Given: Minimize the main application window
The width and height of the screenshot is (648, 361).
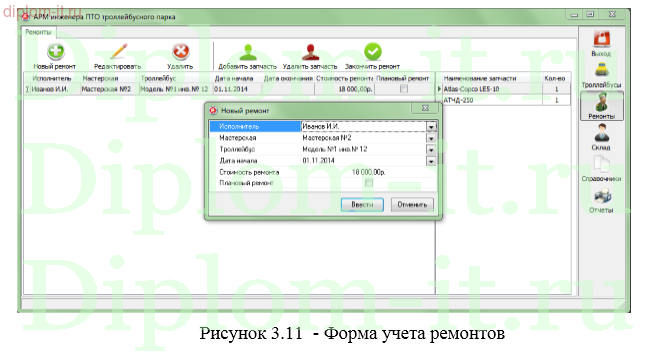Looking at the screenshot, I should (x=574, y=14).
